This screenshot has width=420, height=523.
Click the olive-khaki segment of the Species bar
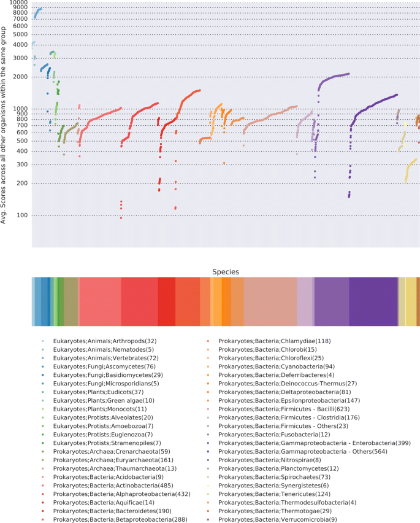tap(71, 301)
